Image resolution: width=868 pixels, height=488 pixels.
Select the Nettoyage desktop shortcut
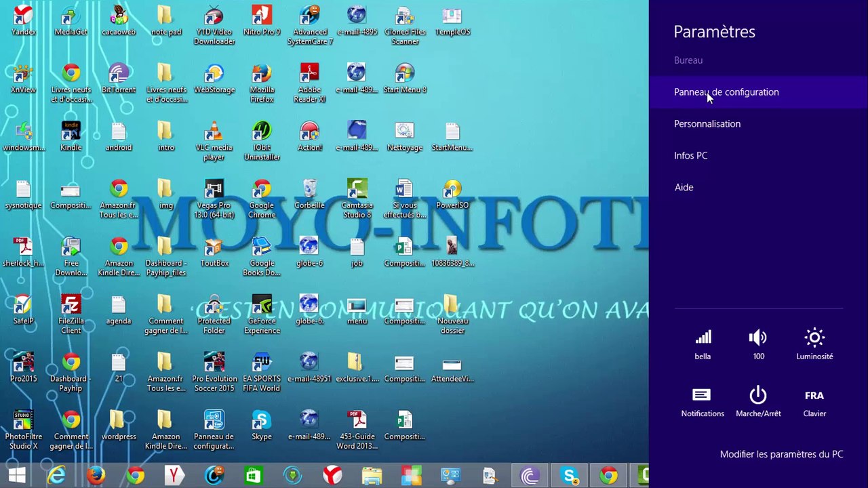coord(405,136)
